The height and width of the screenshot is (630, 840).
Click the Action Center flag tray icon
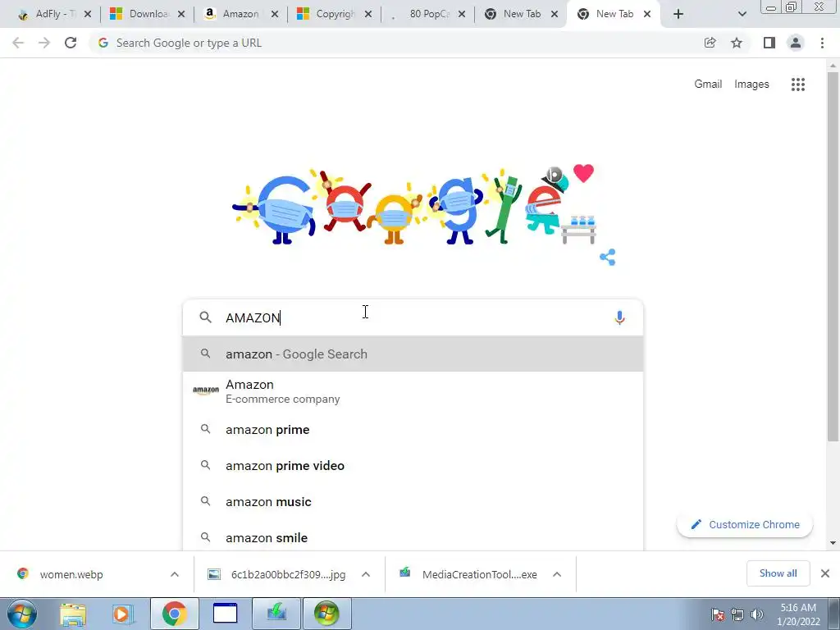pos(718,614)
